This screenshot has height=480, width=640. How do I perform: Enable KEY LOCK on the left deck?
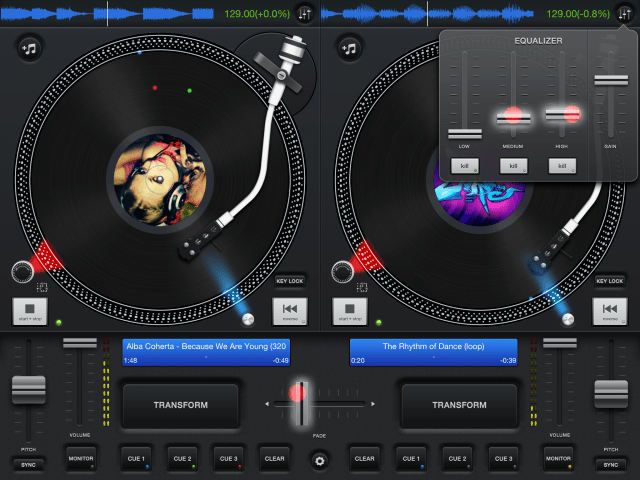[x=289, y=281]
